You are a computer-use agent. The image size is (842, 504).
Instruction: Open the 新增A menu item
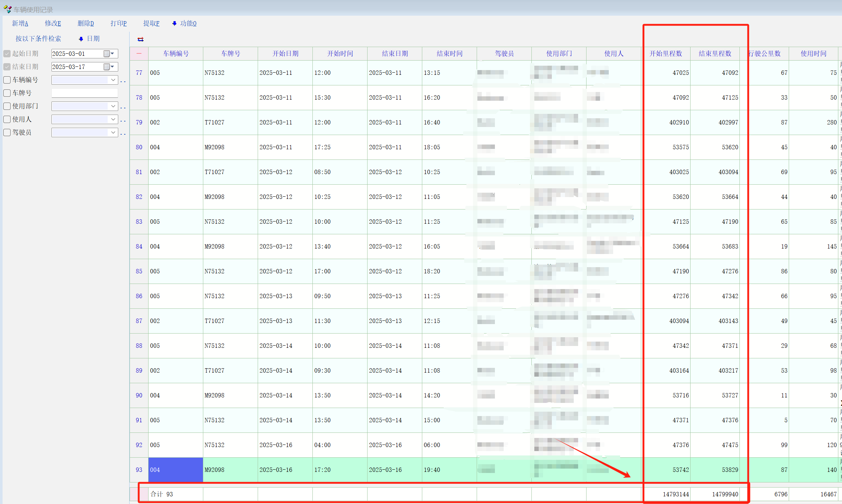pyautogui.click(x=20, y=23)
